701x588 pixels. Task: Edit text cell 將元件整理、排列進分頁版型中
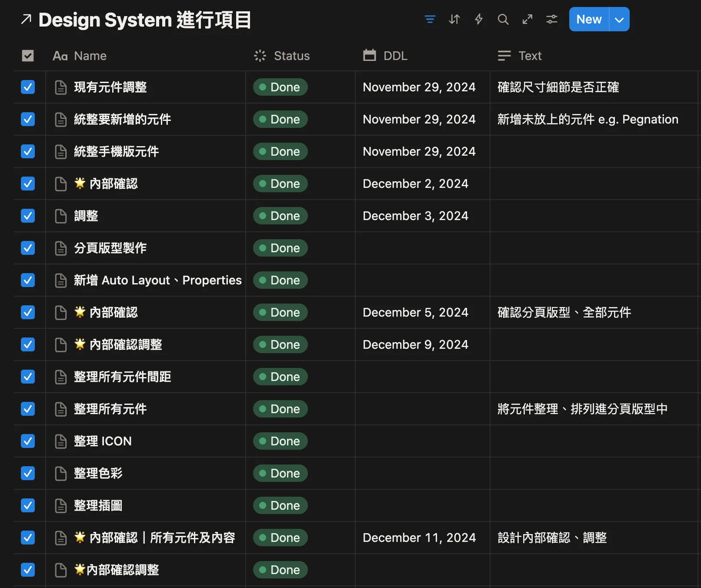pos(594,409)
